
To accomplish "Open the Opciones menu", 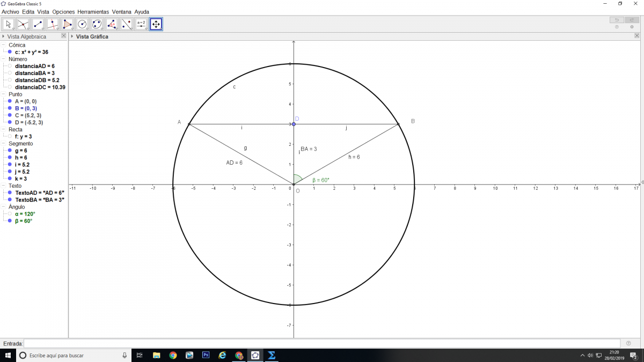I will pos(63,12).
